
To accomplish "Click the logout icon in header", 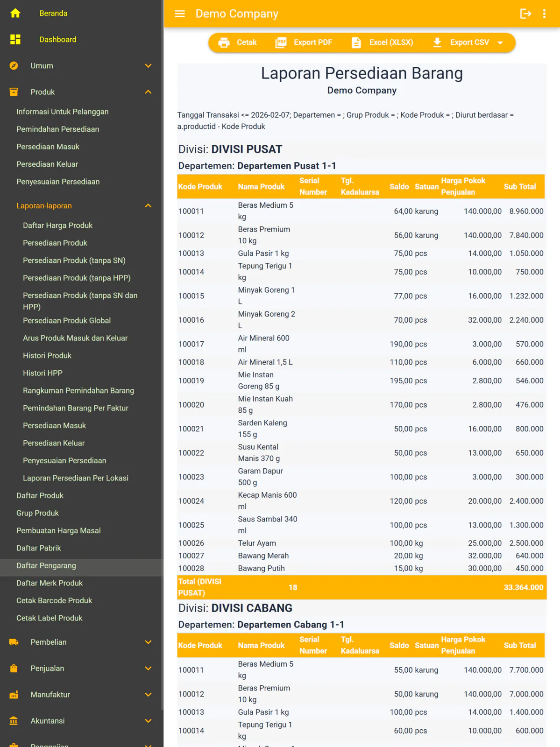I will 526,14.
